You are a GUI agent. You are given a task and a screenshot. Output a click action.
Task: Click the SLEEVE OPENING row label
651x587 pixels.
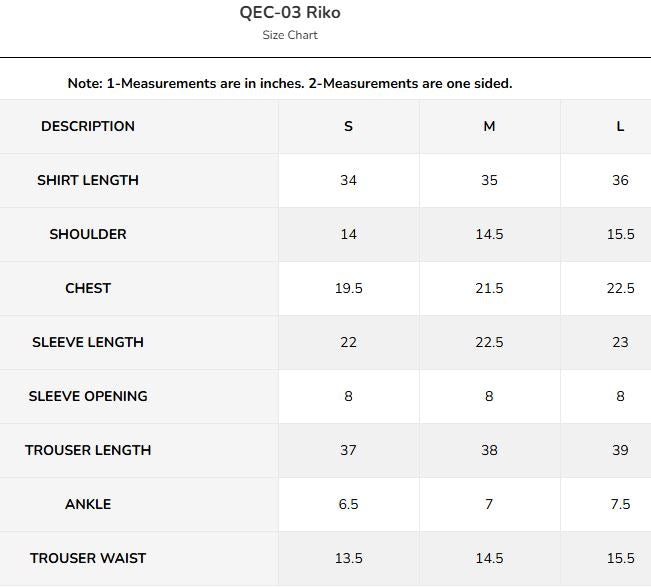[88, 396]
